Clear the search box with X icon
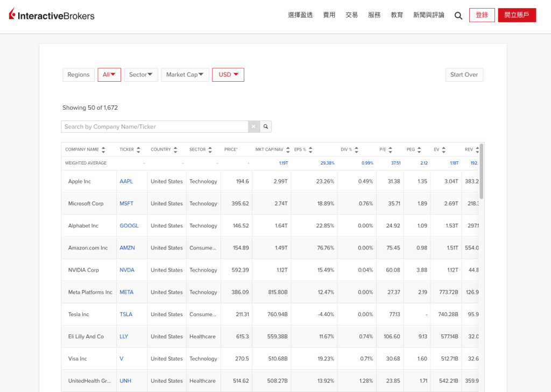This screenshot has width=551, height=392. click(253, 127)
